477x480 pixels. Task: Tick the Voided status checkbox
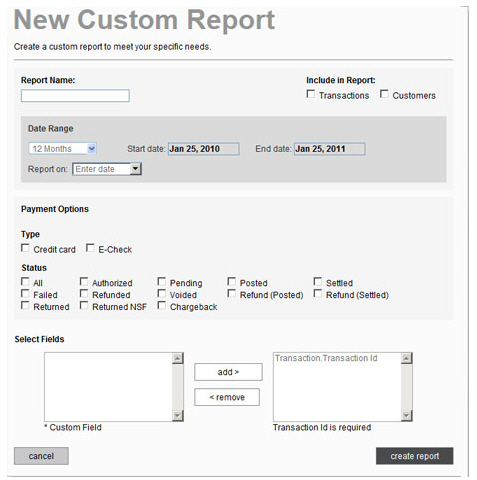[x=161, y=294]
